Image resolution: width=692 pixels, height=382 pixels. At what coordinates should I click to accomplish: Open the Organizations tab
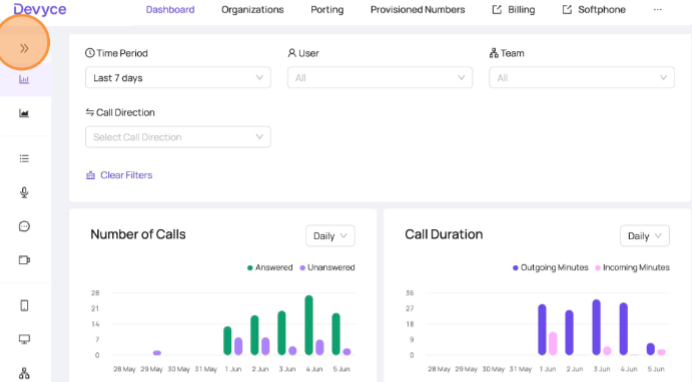click(x=252, y=10)
